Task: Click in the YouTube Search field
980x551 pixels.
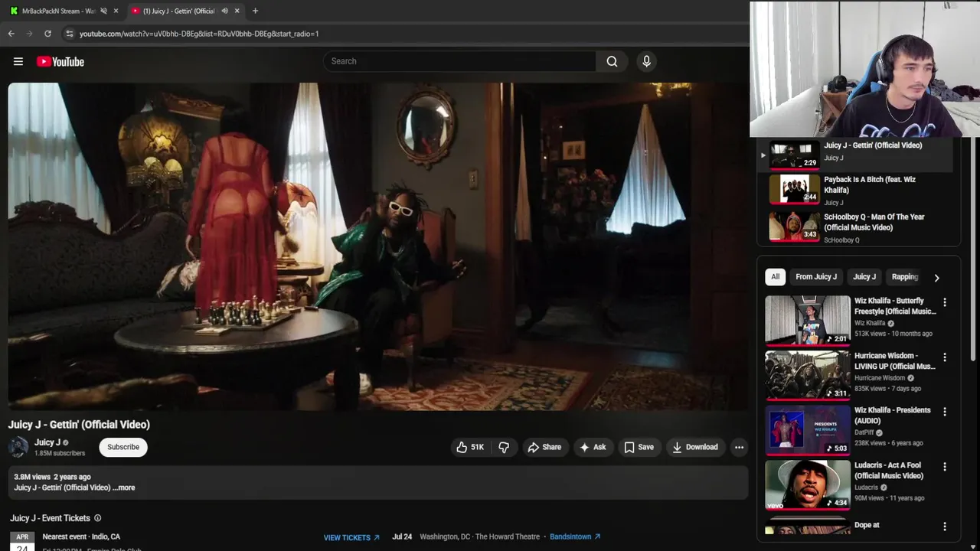Action: click(x=459, y=61)
